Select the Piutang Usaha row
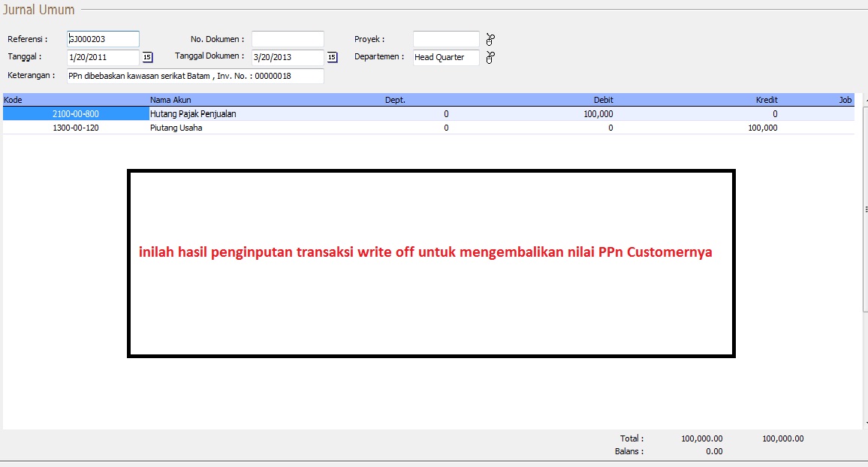The image size is (868, 467). click(176, 128)
